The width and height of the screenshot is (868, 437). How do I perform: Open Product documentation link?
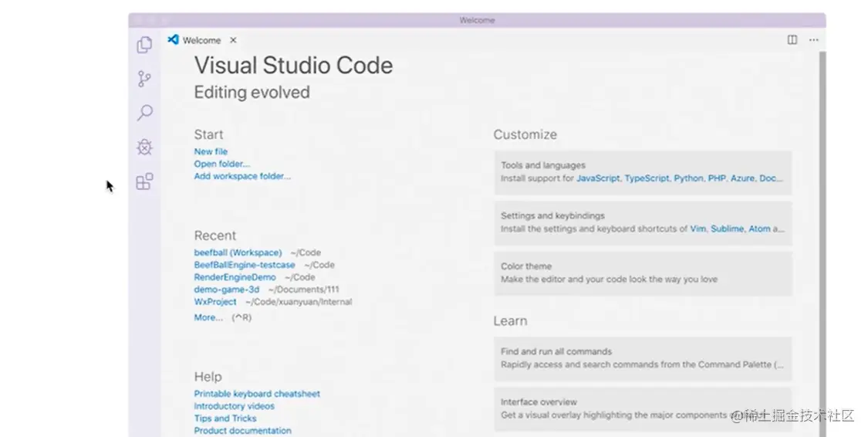pyautogui.click(x=242, y=430)
